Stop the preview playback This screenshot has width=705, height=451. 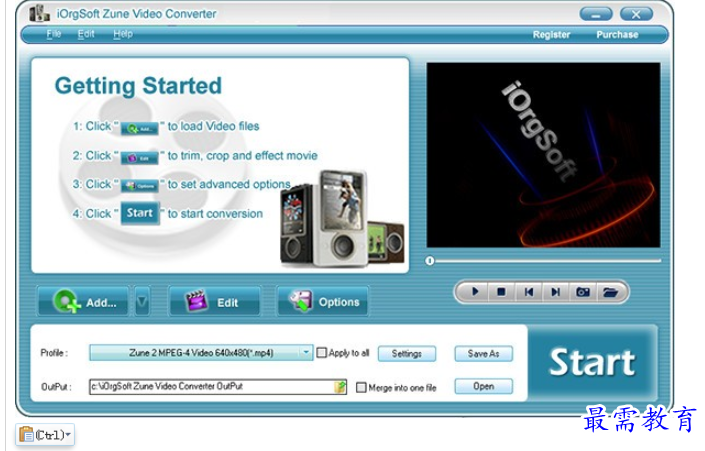tap(501, 292)
